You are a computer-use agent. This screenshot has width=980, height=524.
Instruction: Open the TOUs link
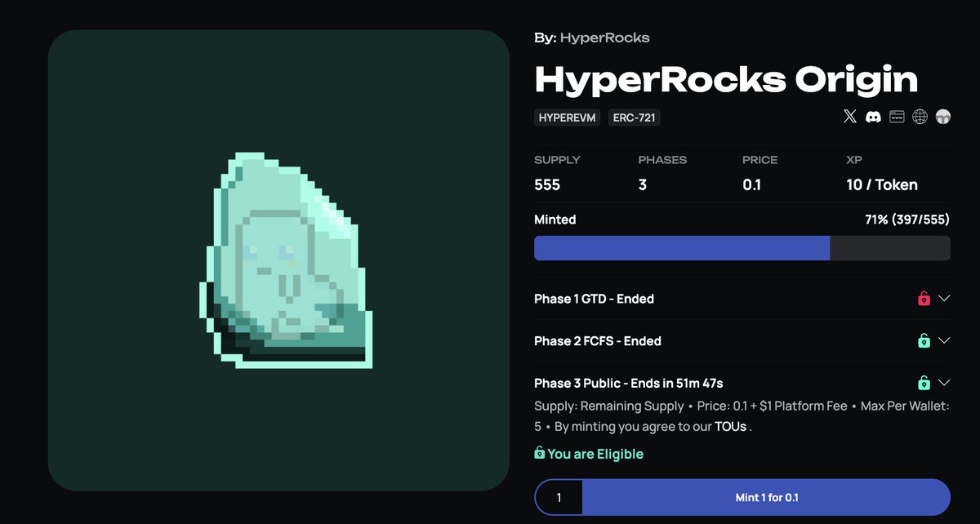pyautogui.click(x=730, y=426)
